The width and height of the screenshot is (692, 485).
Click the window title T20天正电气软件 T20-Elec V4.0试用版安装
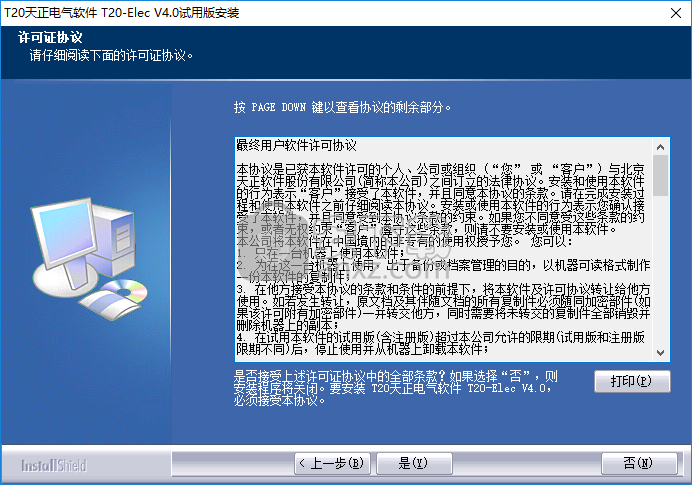pos(122,13)
